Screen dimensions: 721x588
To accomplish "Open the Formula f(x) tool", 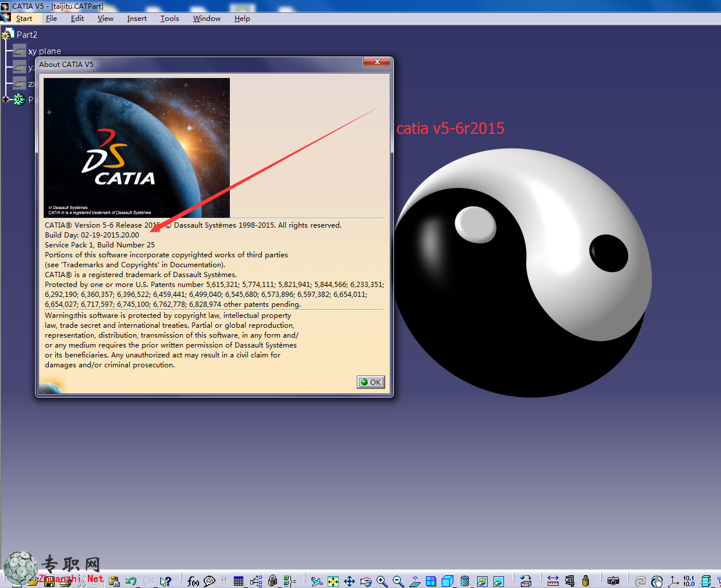I will coord(193,581).
